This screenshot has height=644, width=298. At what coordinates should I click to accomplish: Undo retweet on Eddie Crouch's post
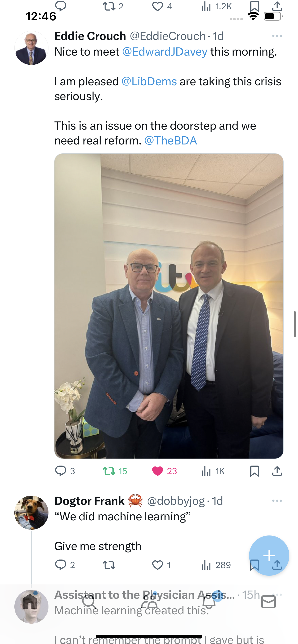tap(109, 471)
